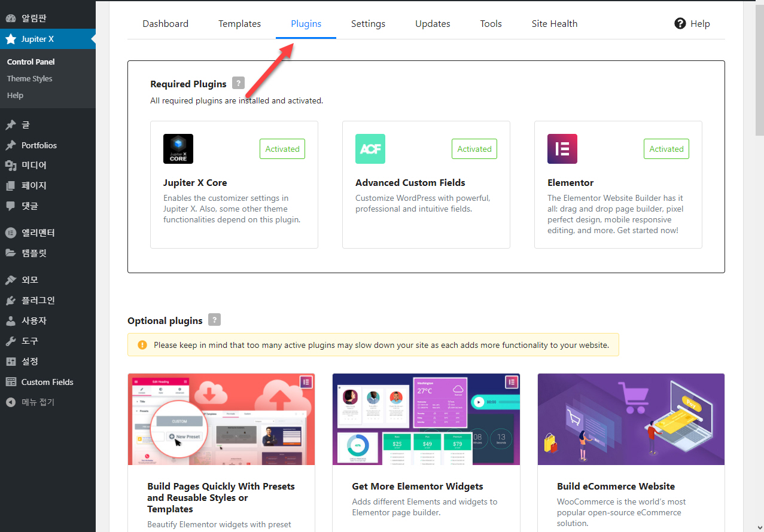Open the Dashboard tab
This screenshot has width=764, height=532.
coord(165,24)
